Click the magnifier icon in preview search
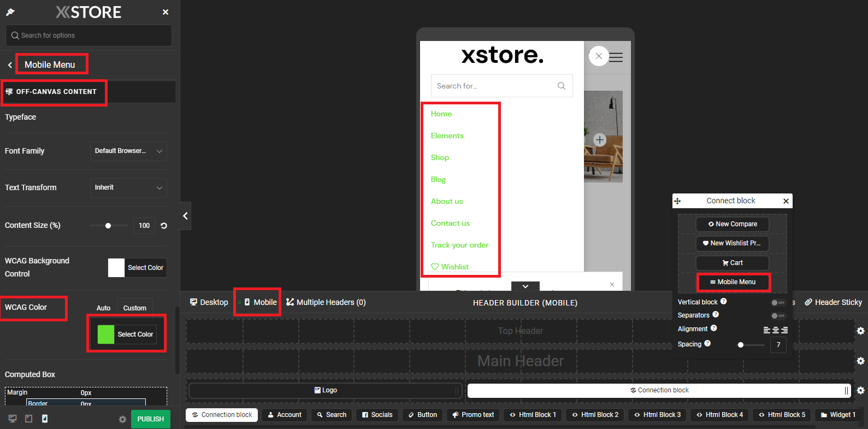The height and width of the screenshot is (429, 868). (562, 86)
